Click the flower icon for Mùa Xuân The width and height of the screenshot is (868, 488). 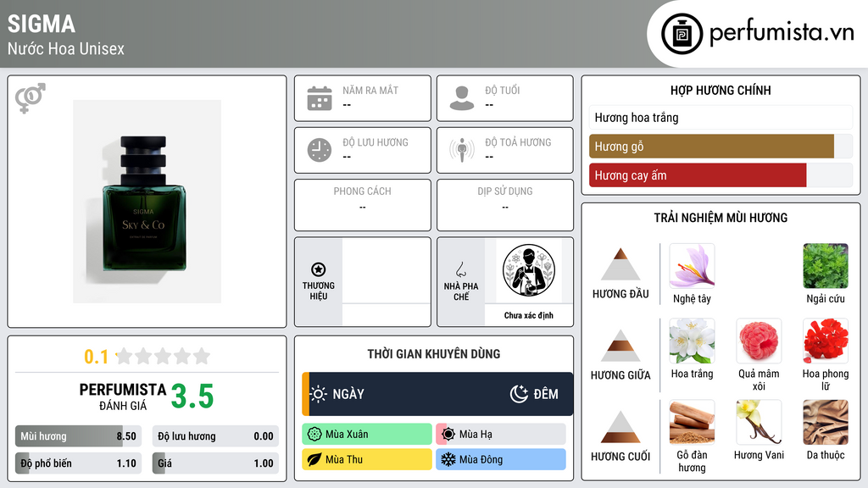tap(314, 435)
